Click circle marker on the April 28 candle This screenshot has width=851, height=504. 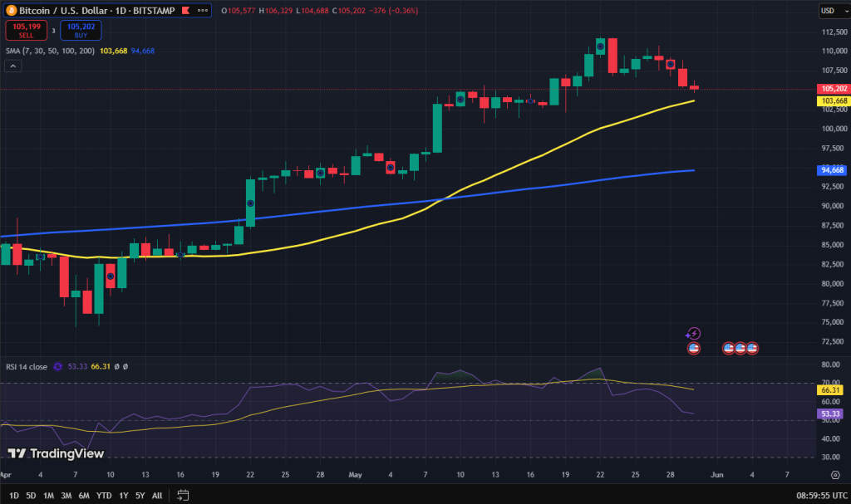pyautogui.click(x=320, y=173)
